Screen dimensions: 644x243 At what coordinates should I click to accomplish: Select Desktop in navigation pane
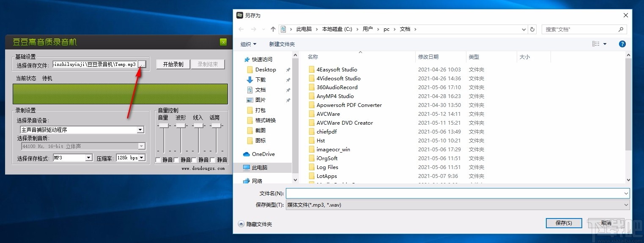[x=266, y=69]
